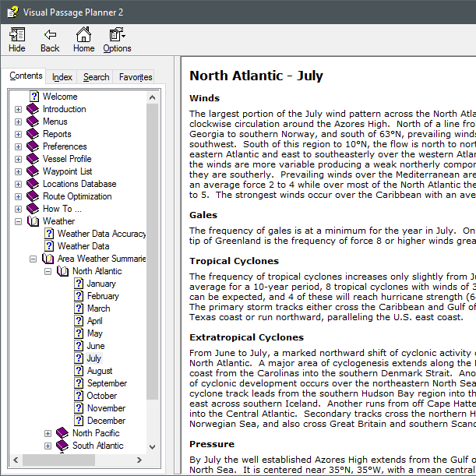Viewport: 476px width, 476px height.
Task: Switch to the Index tab
Action: 62,77
